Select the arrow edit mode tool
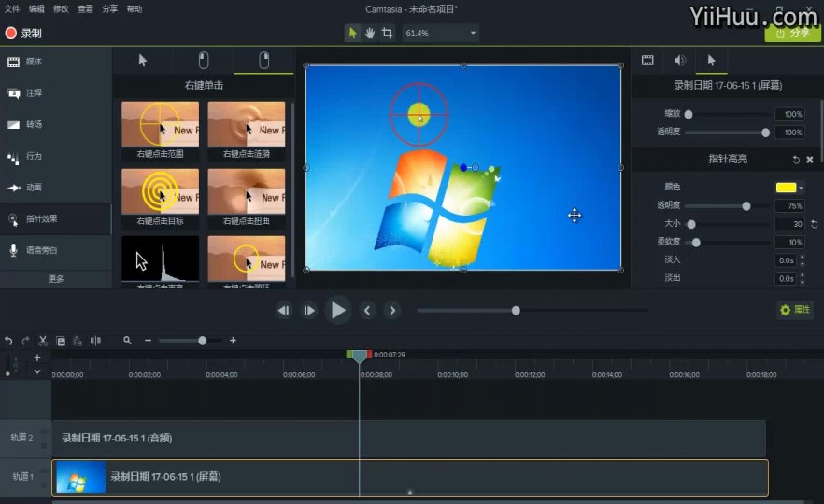 (352, 33)
